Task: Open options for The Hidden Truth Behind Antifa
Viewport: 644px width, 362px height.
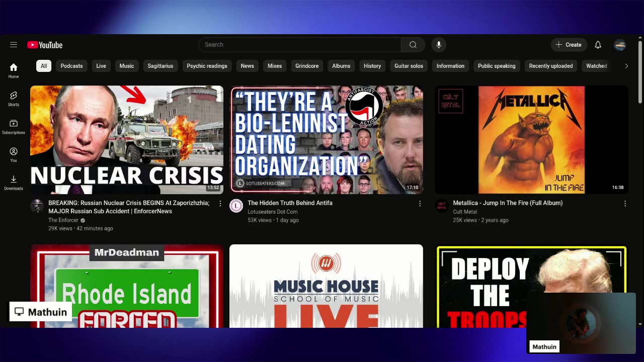Action: point(420,204)
